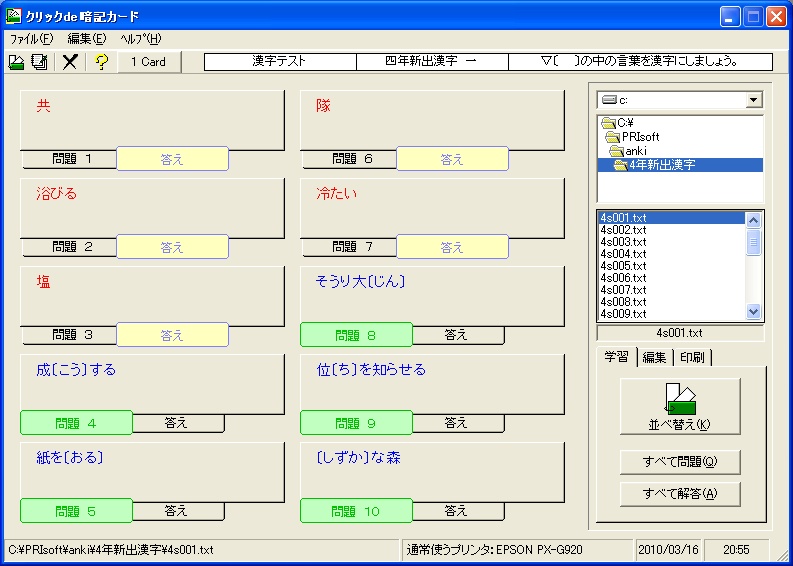Click green 問題 9 button
This screenshot has width=793, height=566.
357,423
